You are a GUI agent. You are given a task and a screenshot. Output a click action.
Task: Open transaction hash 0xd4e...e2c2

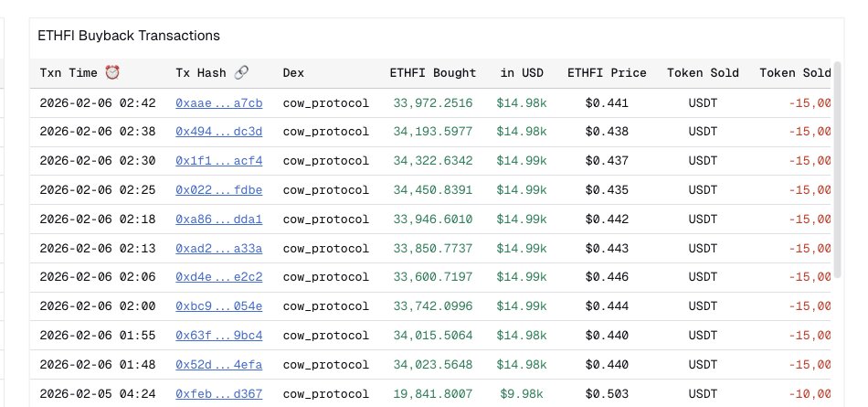[x=219, y=277]
